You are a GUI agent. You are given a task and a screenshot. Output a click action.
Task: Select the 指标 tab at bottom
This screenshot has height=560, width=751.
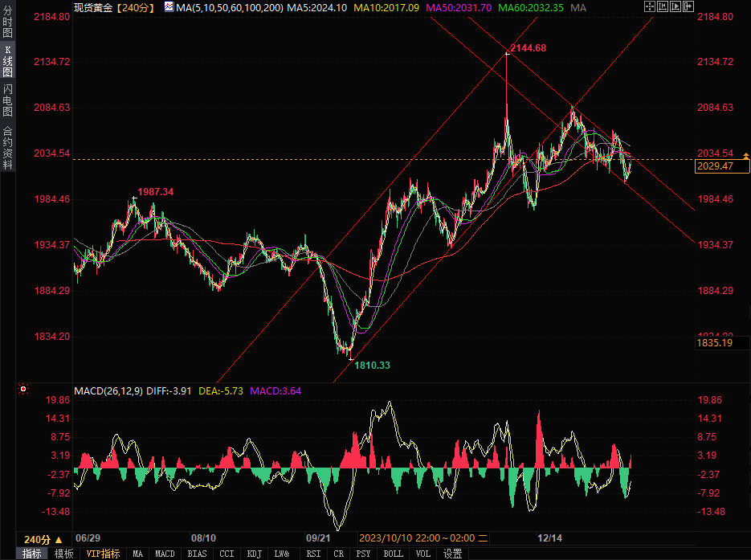click(x=32, y=554)
